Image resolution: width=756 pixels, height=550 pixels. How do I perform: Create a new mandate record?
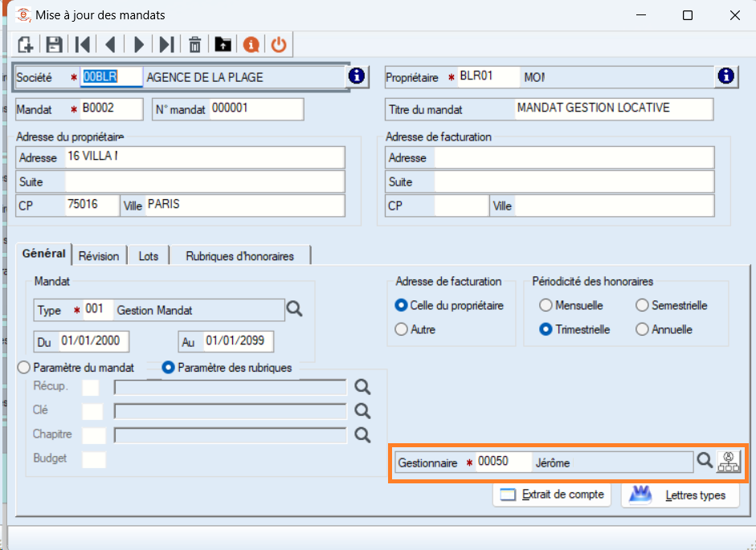(x=25, y=45)
